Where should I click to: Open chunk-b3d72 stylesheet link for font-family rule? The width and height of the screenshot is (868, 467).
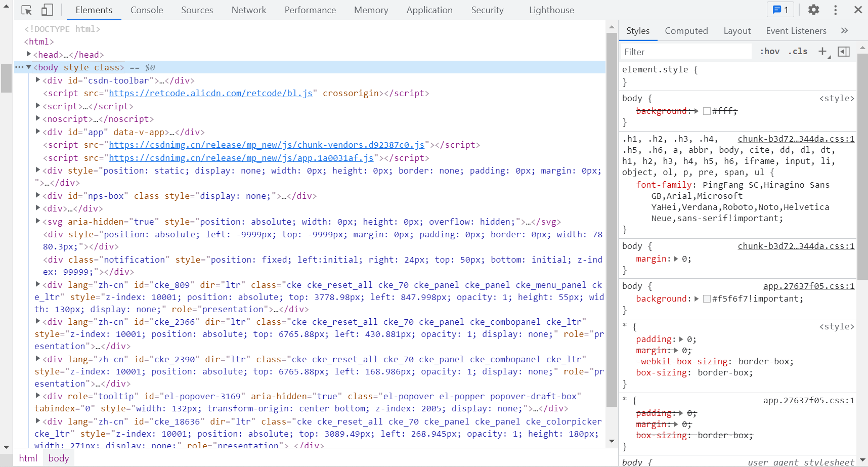coord(796,139)
